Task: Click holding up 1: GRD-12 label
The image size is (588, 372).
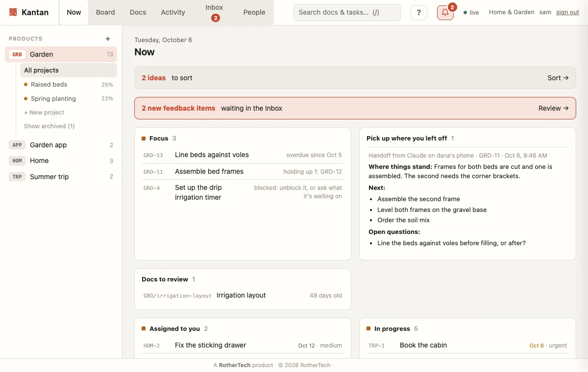Action: point(313,172)
